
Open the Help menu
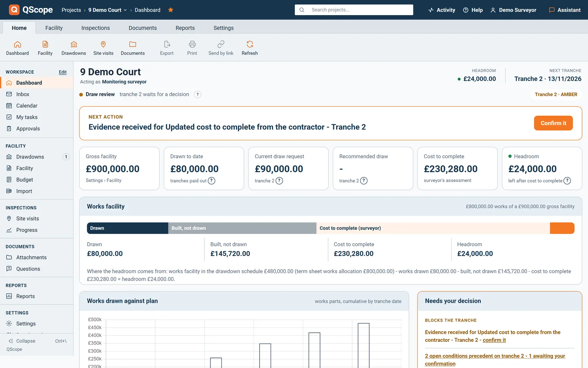point(473,10)
